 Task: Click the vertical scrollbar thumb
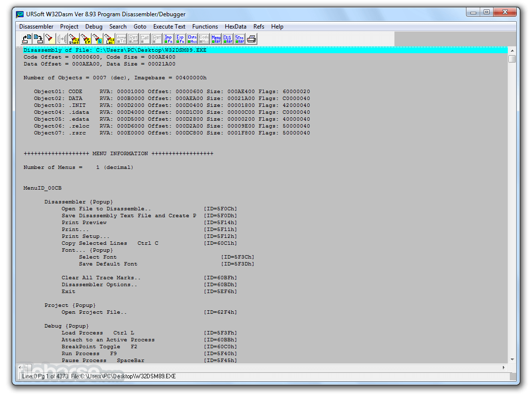[512, 59]
